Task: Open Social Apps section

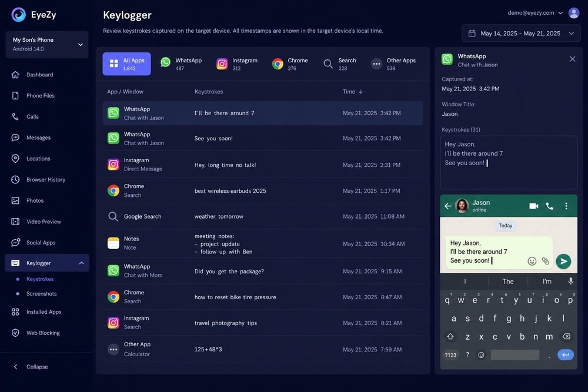Action: point(41,243)
